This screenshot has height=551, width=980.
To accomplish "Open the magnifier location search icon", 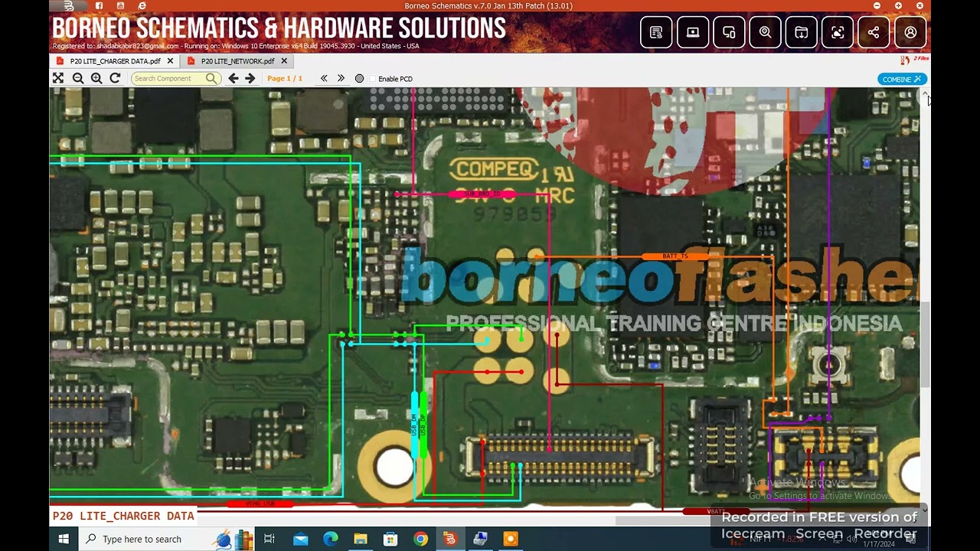I will (x=765, y=33).
